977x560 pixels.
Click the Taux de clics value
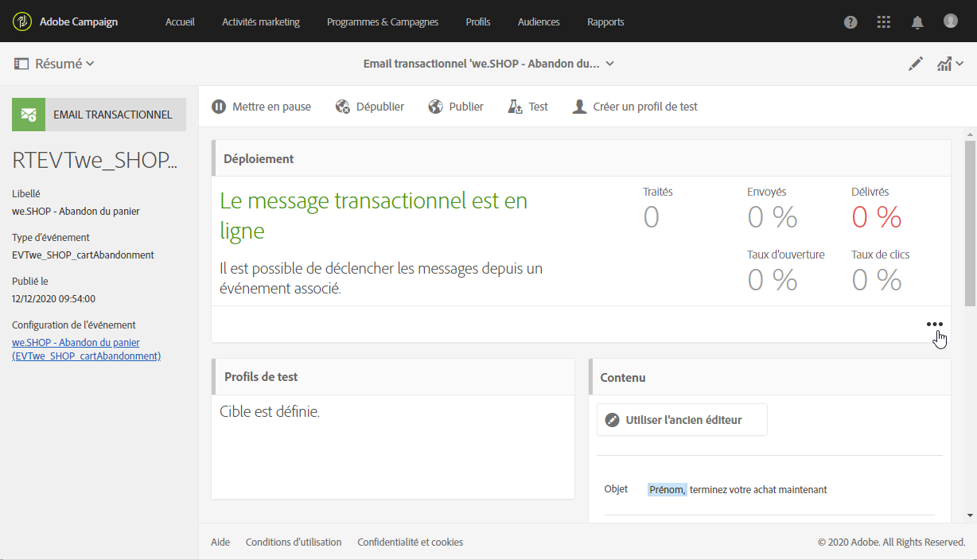[877, 279]
